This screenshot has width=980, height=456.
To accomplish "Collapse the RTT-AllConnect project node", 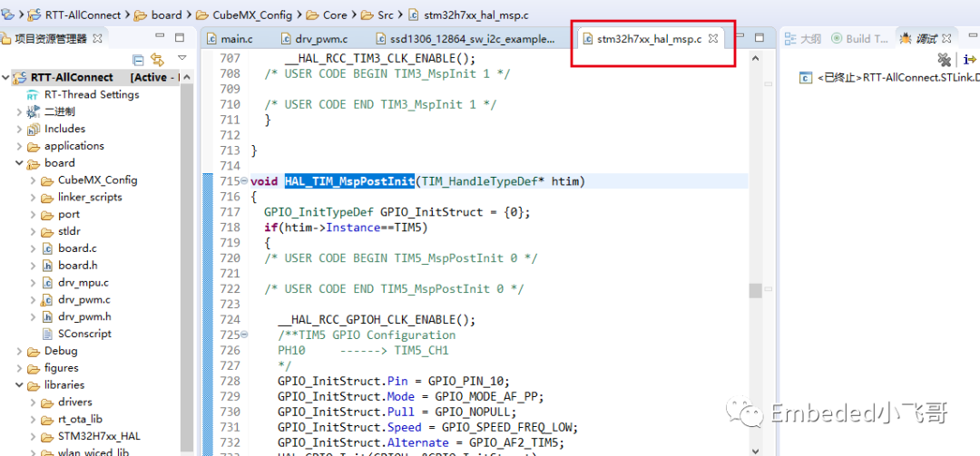I will click(x=6, y=77).
